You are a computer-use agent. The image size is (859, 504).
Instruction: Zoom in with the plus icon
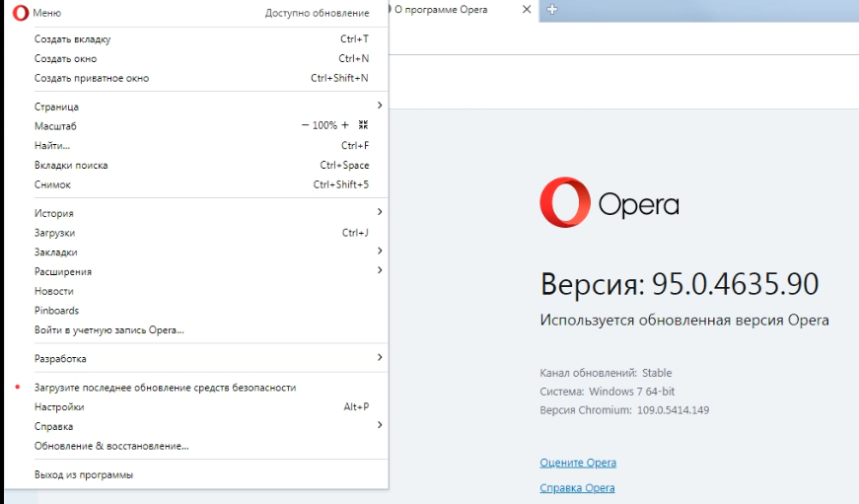tap(345, 125)
